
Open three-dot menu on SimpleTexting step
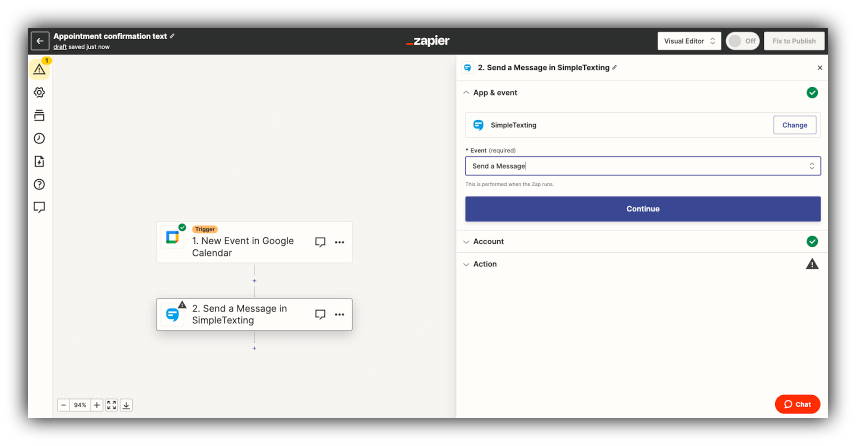(339, 314)
